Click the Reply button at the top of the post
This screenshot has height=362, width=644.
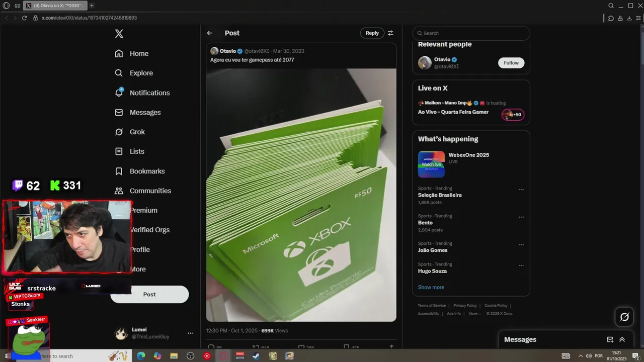pyautogui.click(x=372, y=33)
